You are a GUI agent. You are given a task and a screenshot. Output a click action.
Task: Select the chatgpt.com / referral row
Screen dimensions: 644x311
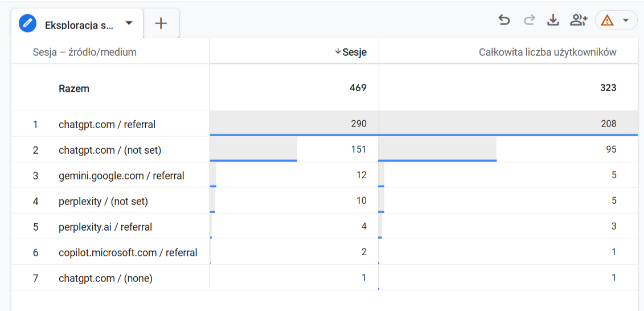[107, 124]
